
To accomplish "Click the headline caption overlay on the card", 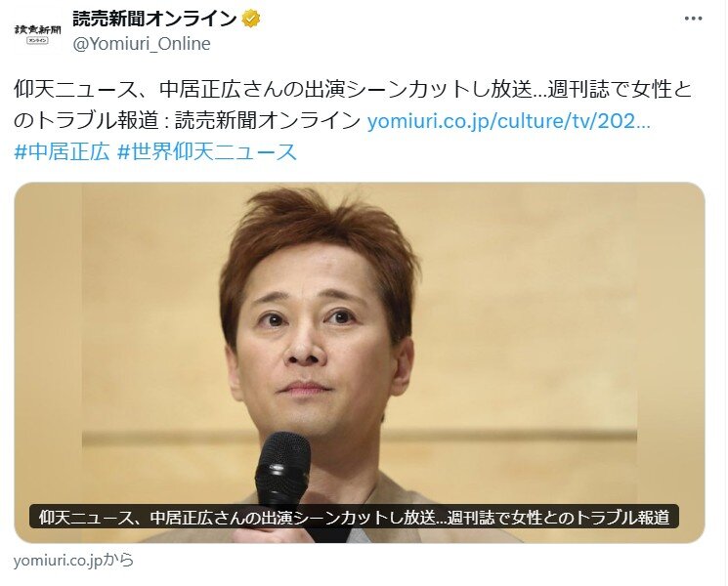I will click(x=354, y=517).
